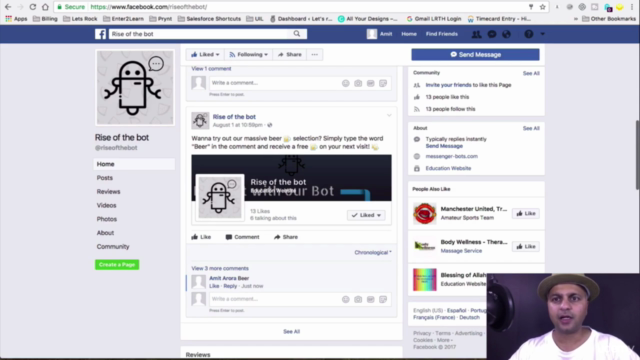Open Salesforce Shortcuts bookmark folder
The height and width of the screenshot is (360, 640).
[x=209, y=19]
